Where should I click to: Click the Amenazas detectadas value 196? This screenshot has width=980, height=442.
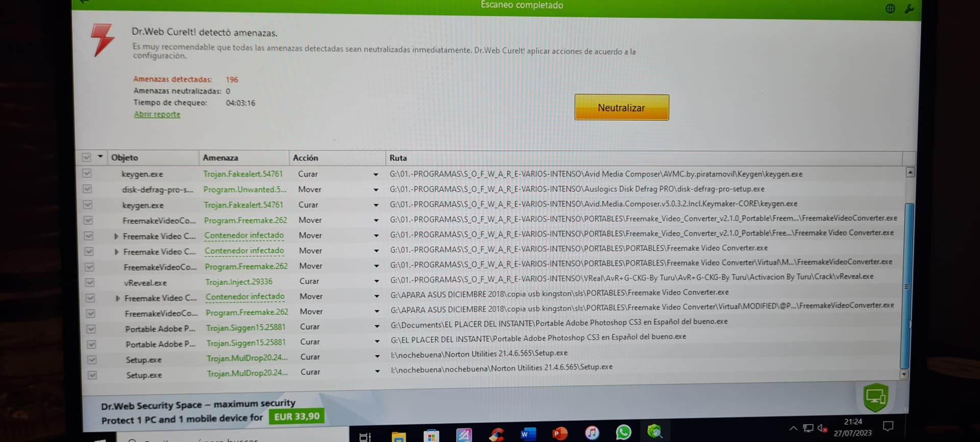[232, 79]
